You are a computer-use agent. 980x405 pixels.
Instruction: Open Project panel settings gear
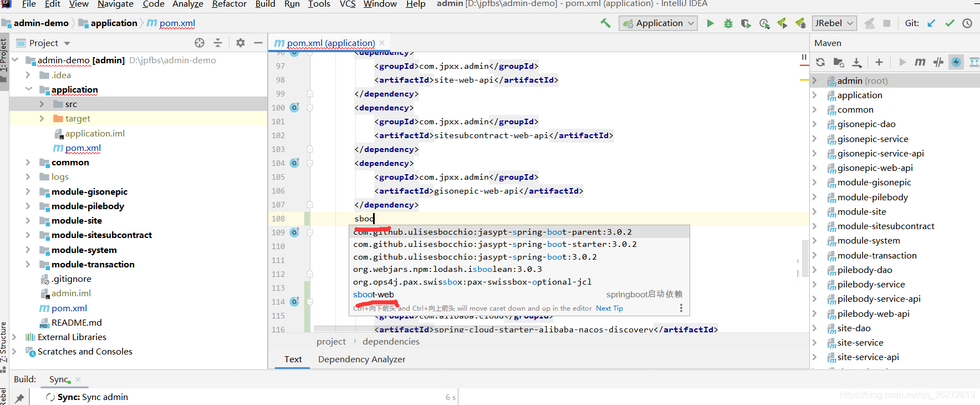pos(241,43)
